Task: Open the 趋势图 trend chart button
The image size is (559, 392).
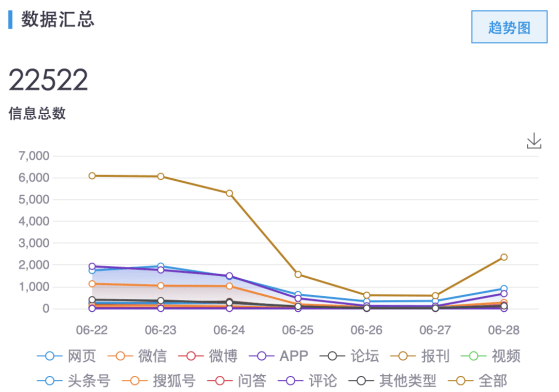Action: tap(509, 27)
